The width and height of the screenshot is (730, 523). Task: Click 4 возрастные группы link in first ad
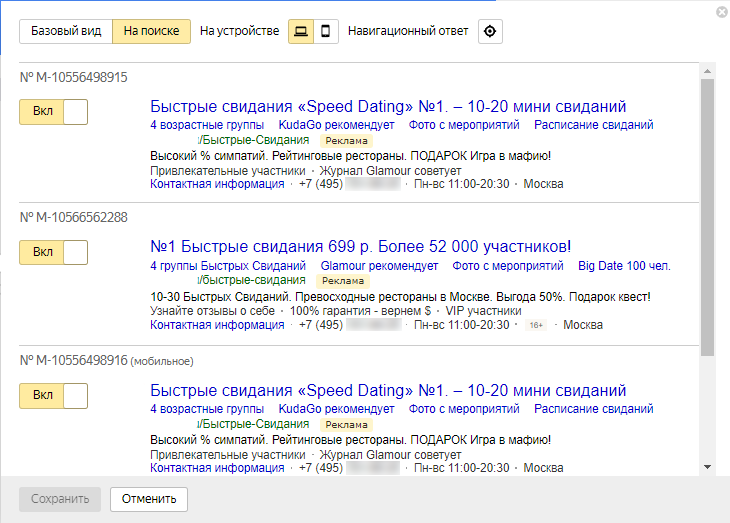coord(207,125)
